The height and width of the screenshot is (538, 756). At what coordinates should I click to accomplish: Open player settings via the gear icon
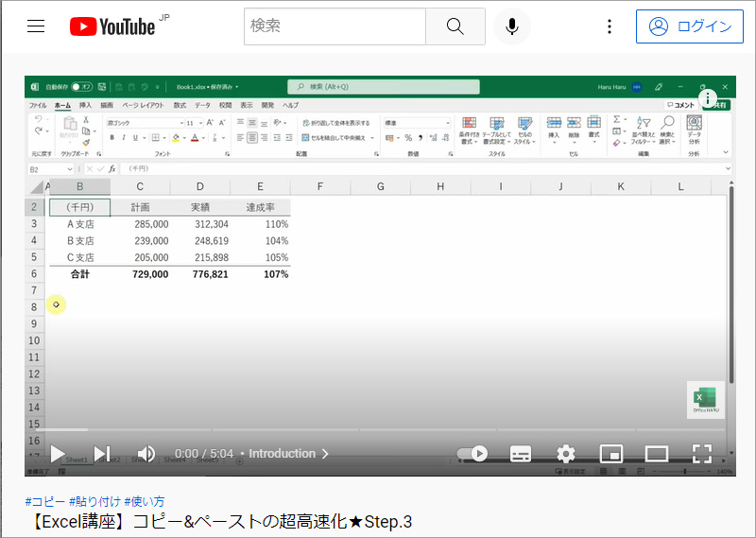tap(565, 454)
